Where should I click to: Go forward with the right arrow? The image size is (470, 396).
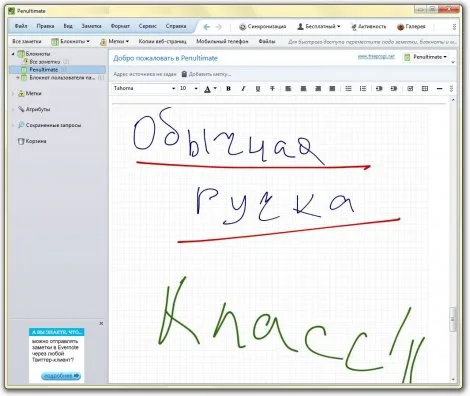[x=219, y=27]
